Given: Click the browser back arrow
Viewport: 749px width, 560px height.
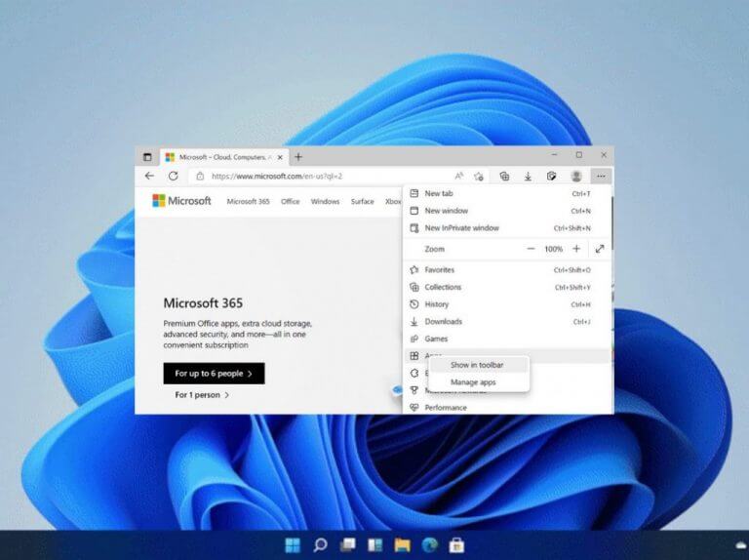Looking at the screenshot, I should tap(149, 176).
